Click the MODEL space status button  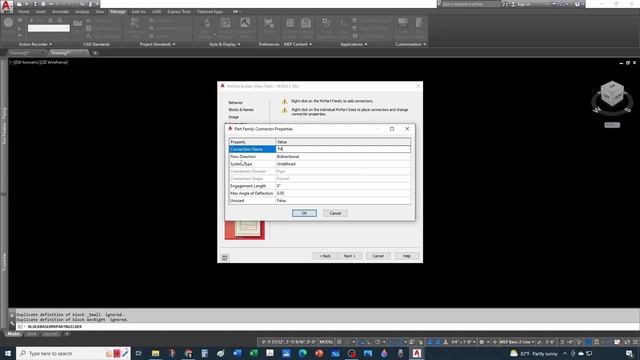point(326,342)
